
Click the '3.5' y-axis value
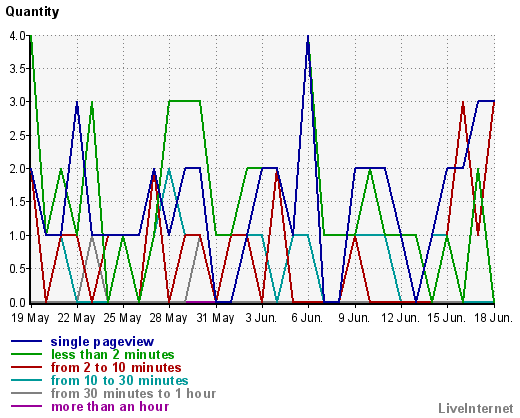[x=18, y=69]
